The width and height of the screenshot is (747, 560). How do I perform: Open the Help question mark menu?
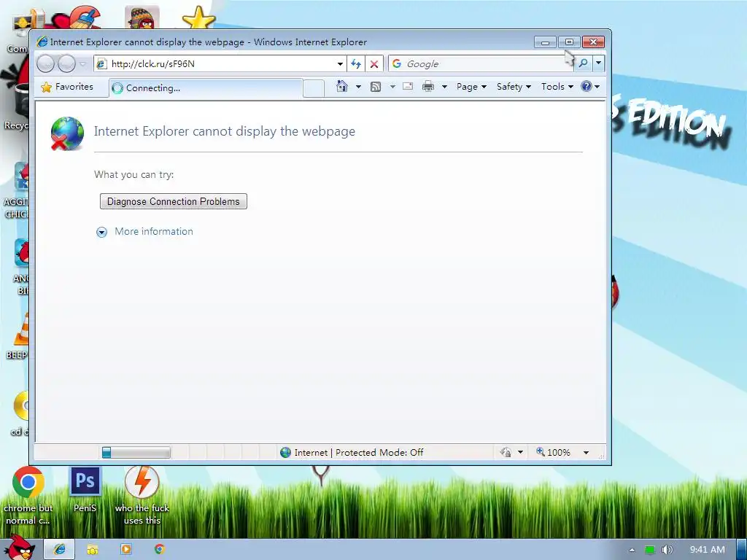click(589, 87)
